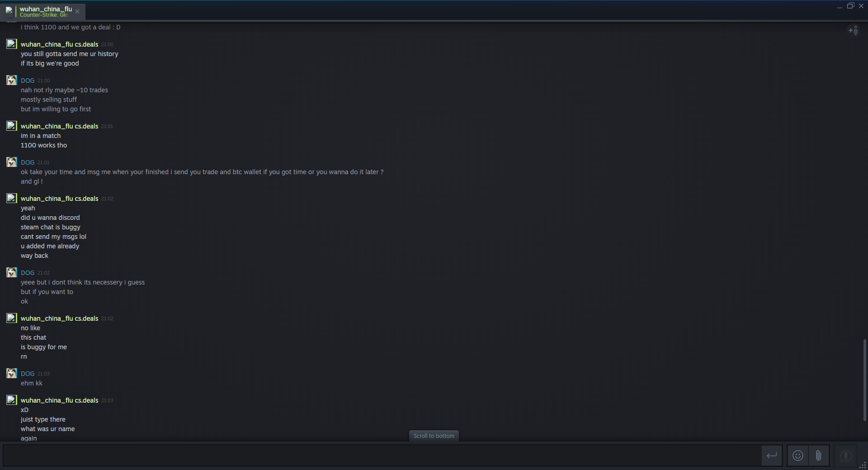Click the Scroll to bottom button
The image size is (868, 470).
click(x=434, y=436)
